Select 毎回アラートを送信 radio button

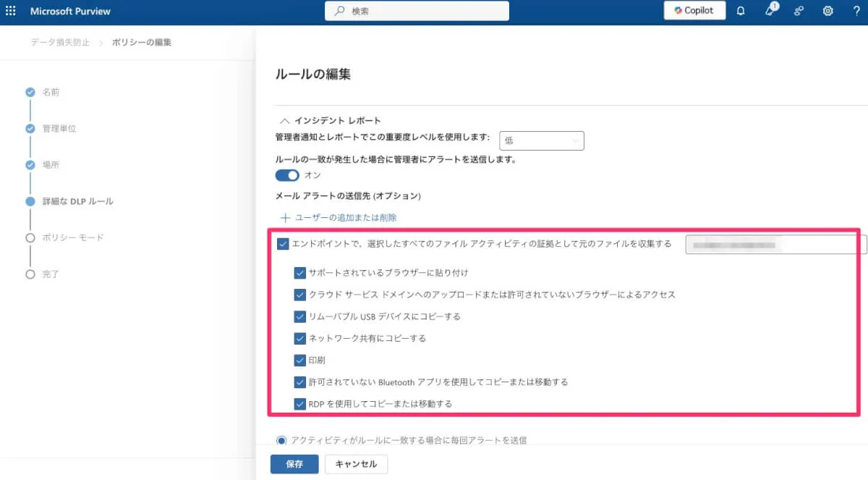click(281, 439)
